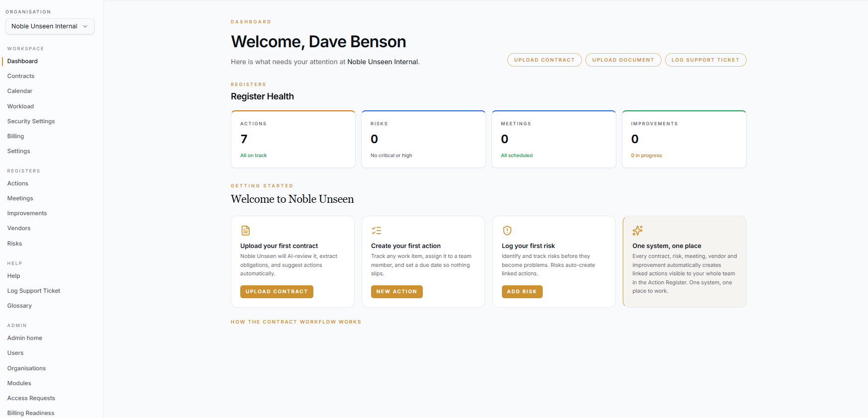This screenshot has height=418, width=868.
Task: Go to Dashboard in the sidebar
Action: [x=22, y=61]
